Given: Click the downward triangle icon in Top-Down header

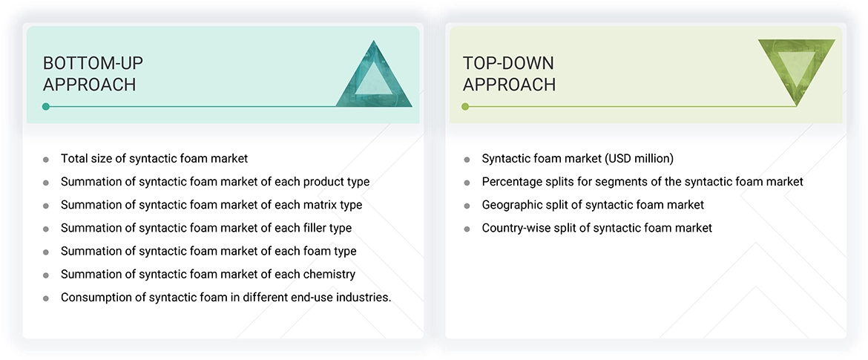Looking at the screenshot, I should tap(795, 69).
